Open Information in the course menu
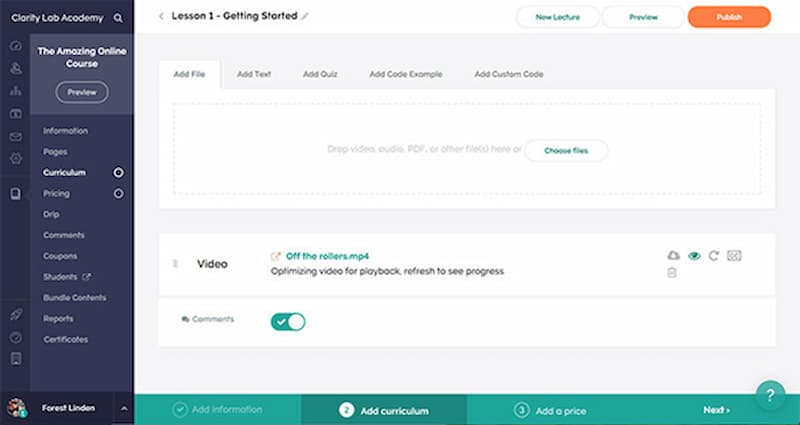 pyautogui.click(x=65, y=131)
